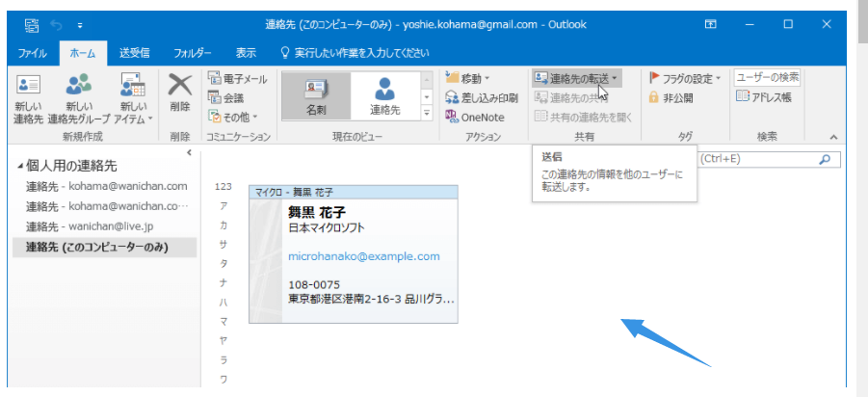Collapse the 個人用の連絡先 group
868x397 pixels.
point(20,166)
